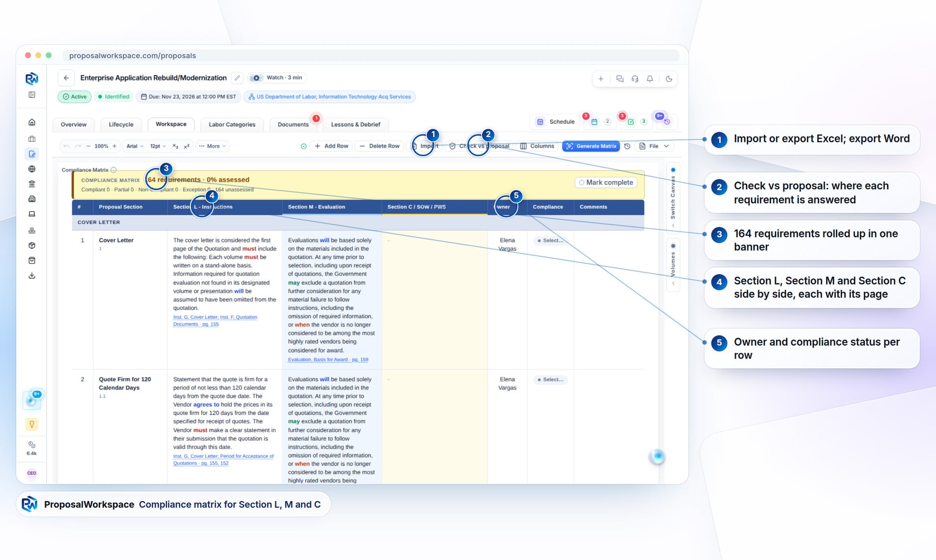Go back with the left arrow button
936x560 pixels.
tap(66, 78)
